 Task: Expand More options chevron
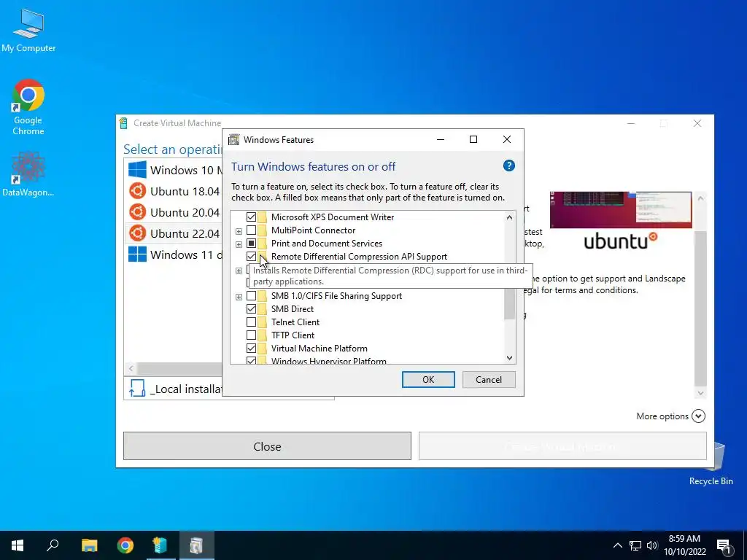[x=698, y=416]
